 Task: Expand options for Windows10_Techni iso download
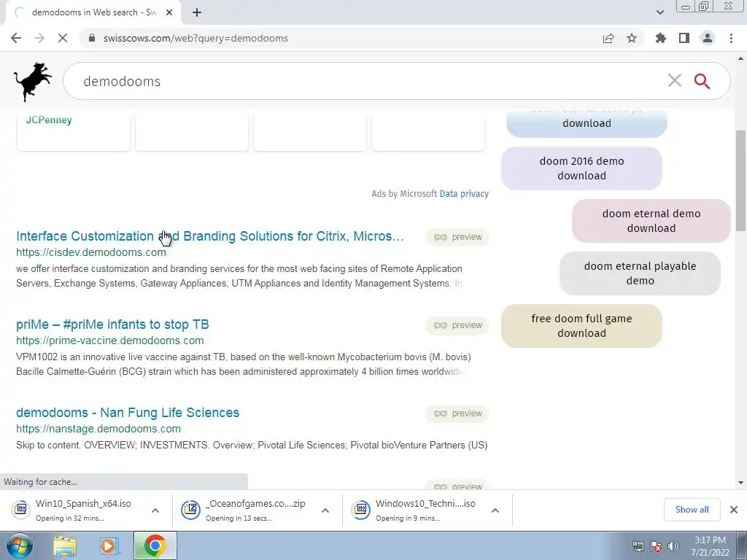(495, 510)
